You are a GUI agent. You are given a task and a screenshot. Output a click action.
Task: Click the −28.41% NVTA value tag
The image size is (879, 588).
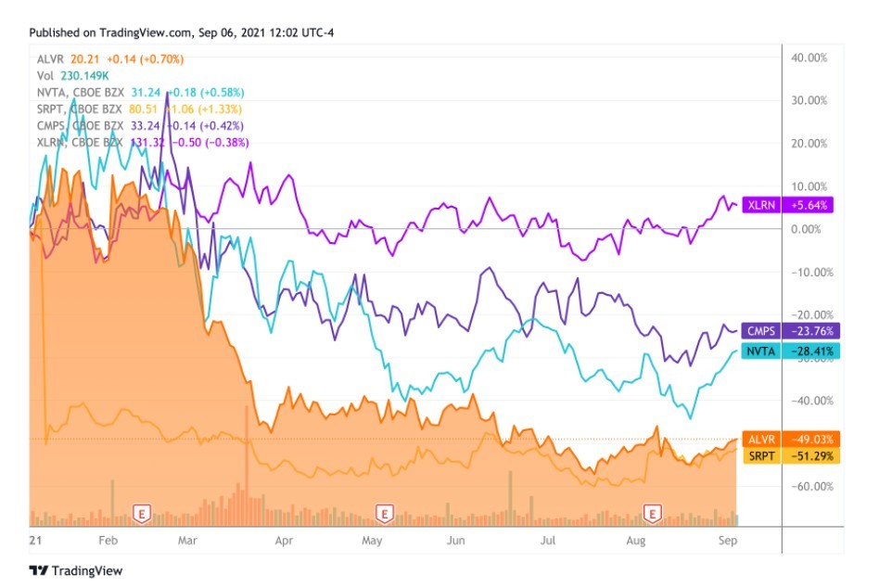(811, 352)
